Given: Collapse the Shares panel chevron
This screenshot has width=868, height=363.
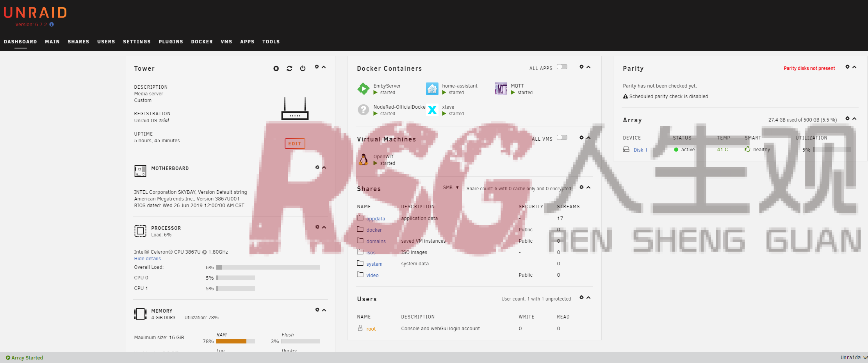Looking at the screenshot, I should pos(588,188).
